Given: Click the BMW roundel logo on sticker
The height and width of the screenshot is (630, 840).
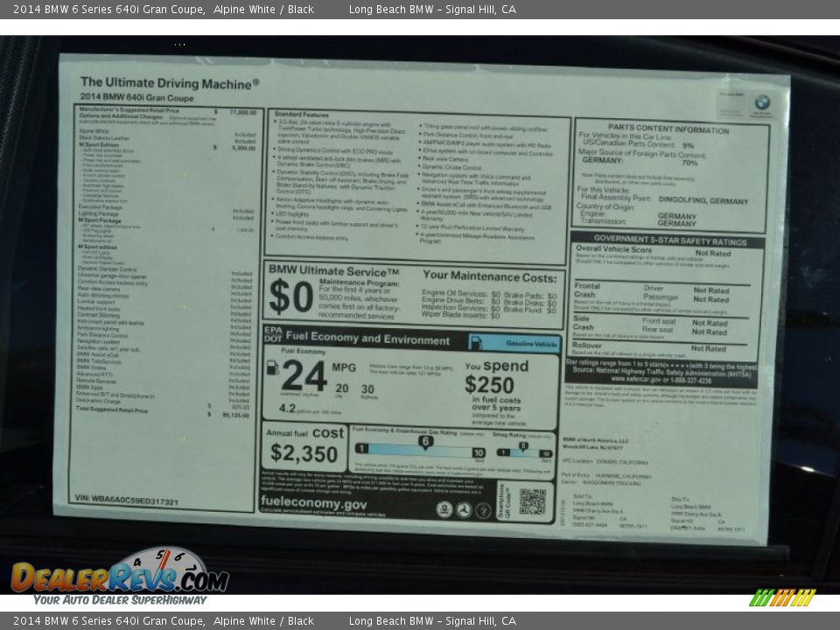Looking at the screenshot, I should tap(762, 102).
